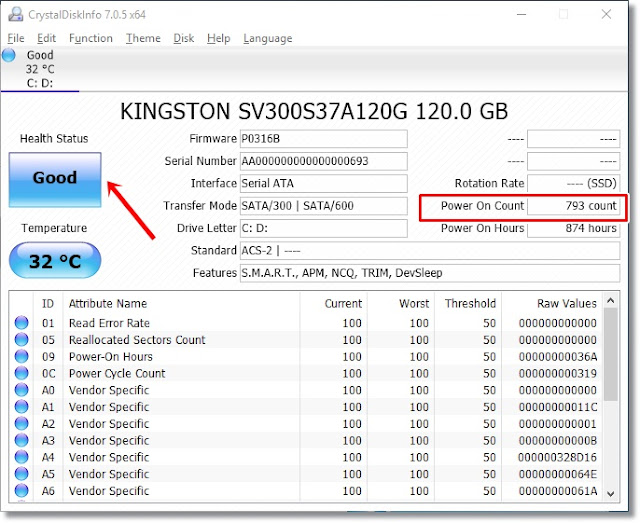Viewport: 640px width, 523px height.
Task: Click the Drive Letter field C: D:
Action: [x=323, y=228]
